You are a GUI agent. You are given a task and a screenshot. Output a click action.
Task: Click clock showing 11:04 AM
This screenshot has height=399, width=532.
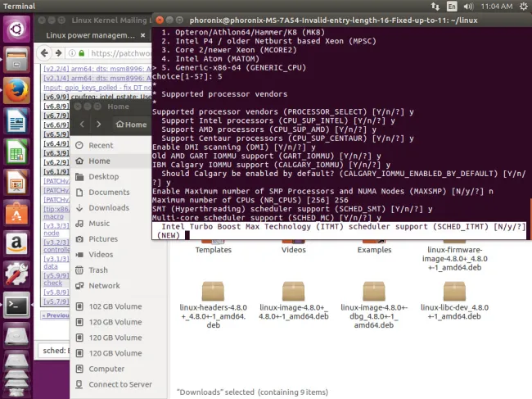(497, 6)
